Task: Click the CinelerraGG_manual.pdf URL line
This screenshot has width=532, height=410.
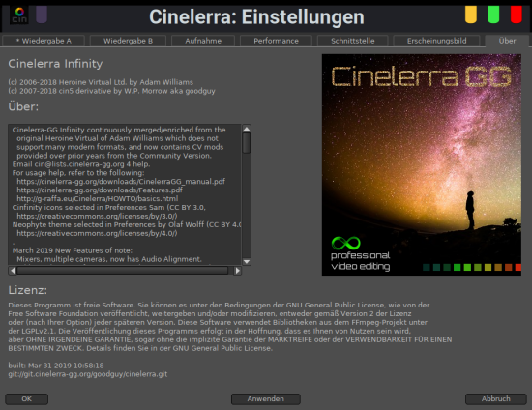Action: point(121,182)
